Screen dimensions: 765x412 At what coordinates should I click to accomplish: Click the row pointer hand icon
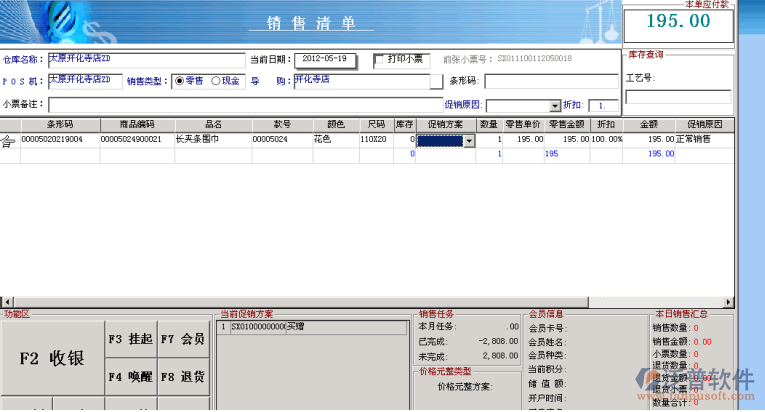click(9, 142)
